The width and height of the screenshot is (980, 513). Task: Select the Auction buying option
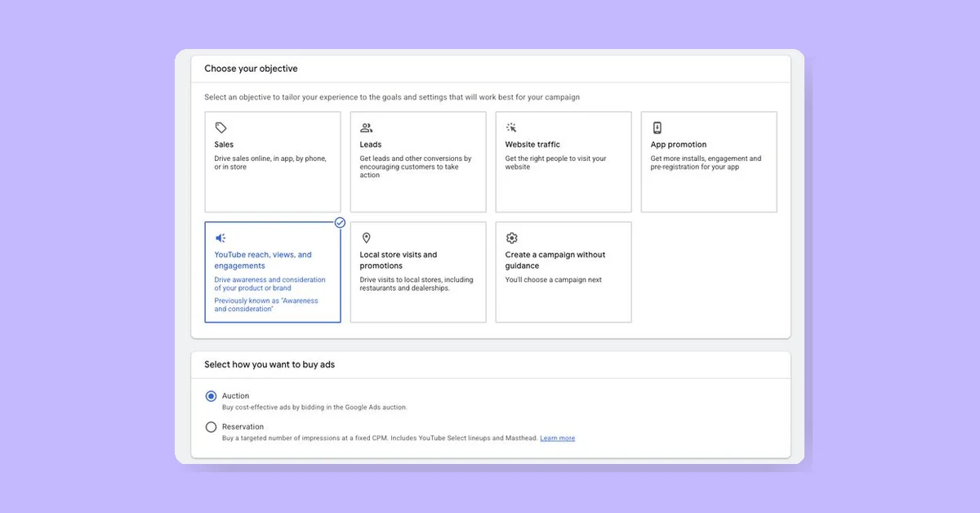(x=212, y=395)
